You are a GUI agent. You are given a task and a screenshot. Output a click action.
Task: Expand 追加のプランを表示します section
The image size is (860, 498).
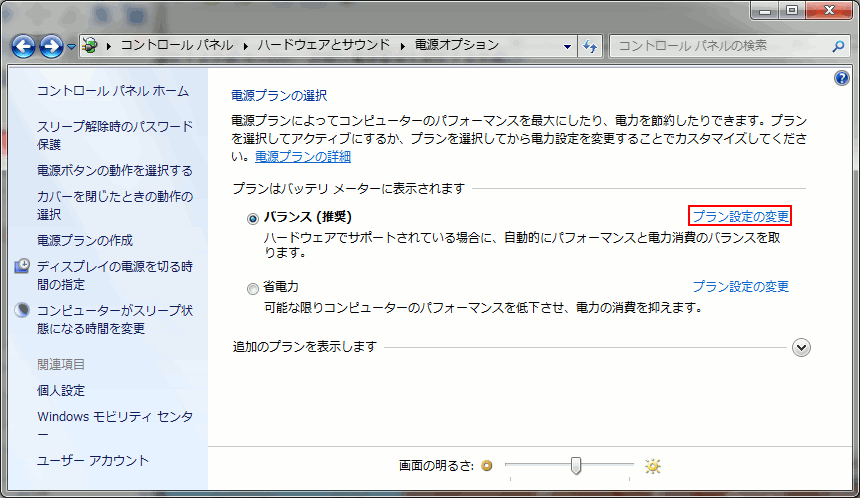pos(800,347)
